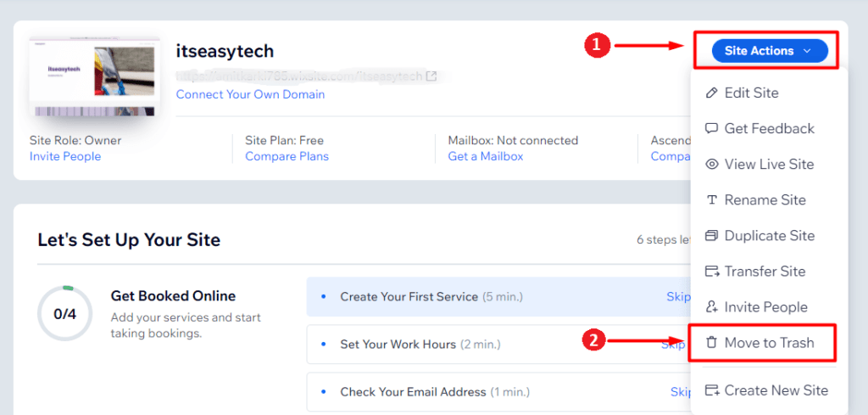Select Move to Trash menu entry
The height and width of the screenshot is (415, 868).
pyautogui.click(x=769, y=343)
